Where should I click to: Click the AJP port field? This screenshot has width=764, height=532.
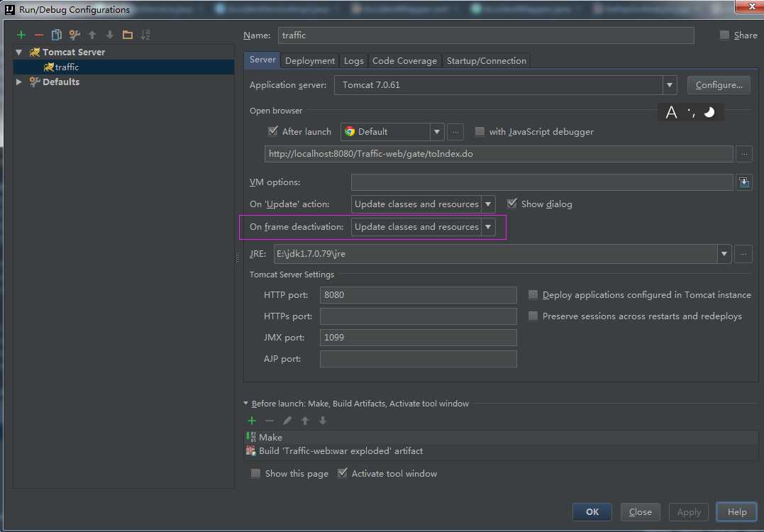pyautogui.click(x=418, y=359)
